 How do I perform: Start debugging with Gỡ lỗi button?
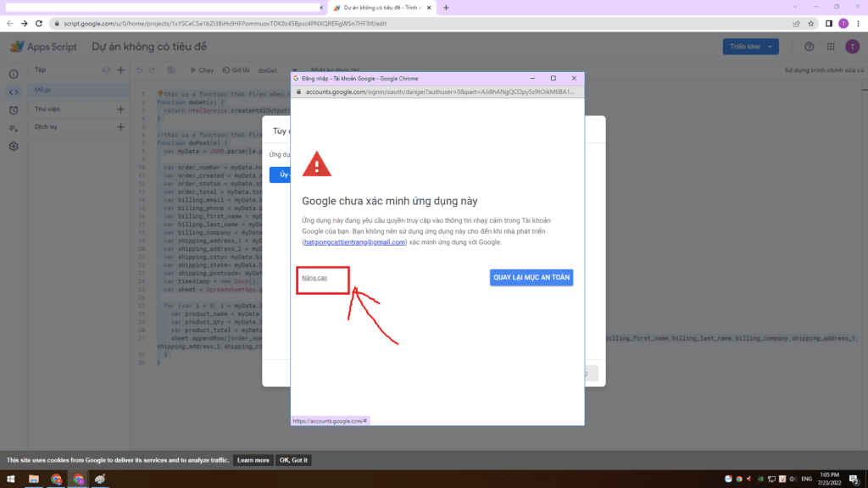coord(236,70)
